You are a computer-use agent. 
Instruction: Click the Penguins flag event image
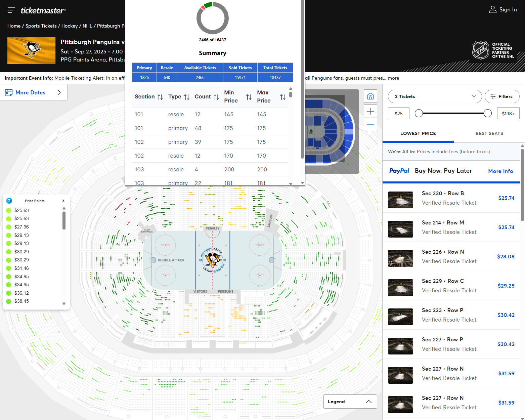[x=31, y=50]
